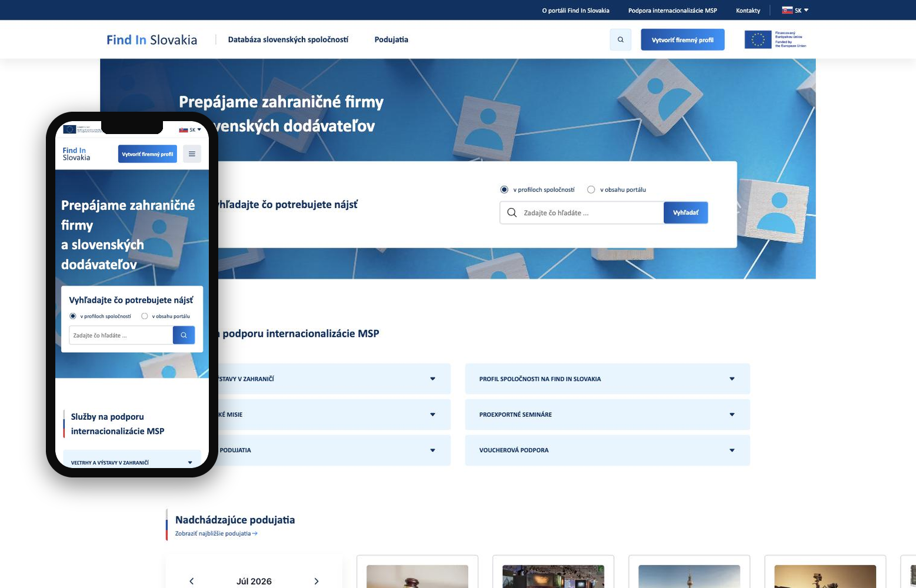Follow the 'Zobraziť najbližšie podujatia' link
The image size is (916, 588).
tap(216, 534)
